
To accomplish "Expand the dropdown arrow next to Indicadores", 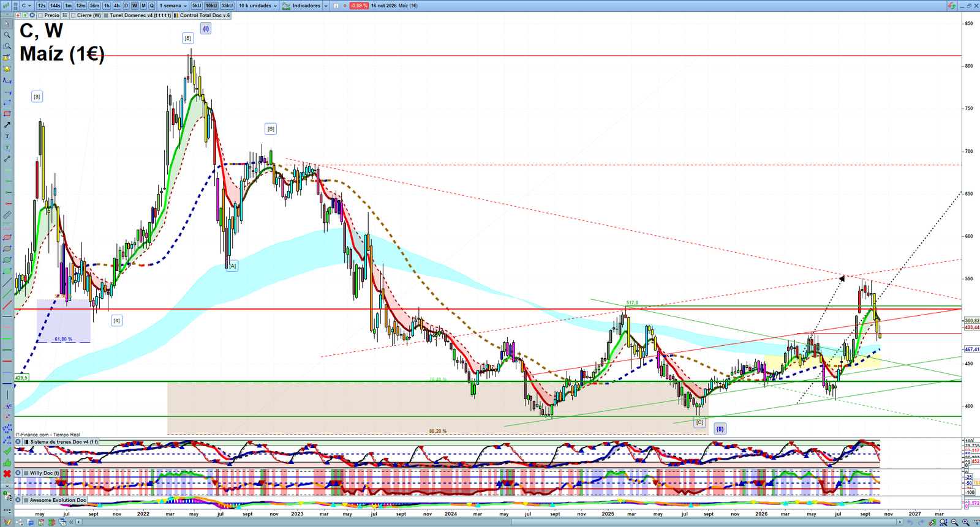I will click(x=325, y=6).
